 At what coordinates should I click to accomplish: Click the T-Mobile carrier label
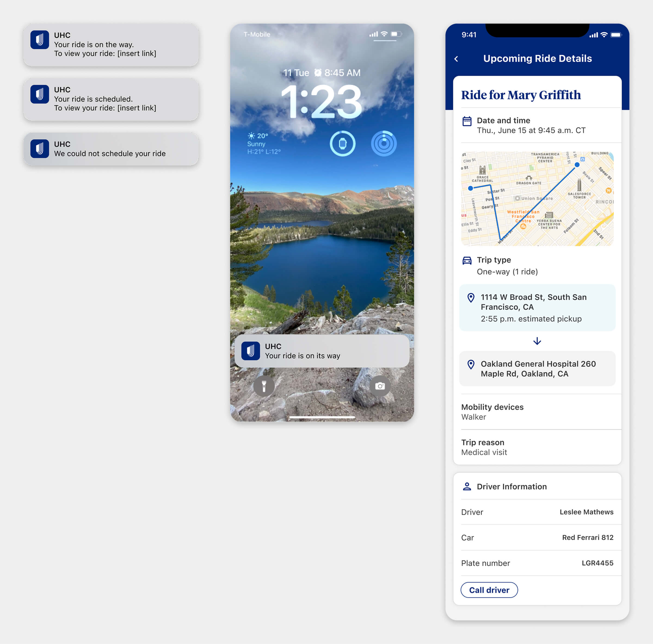click(x=257, y=35)
